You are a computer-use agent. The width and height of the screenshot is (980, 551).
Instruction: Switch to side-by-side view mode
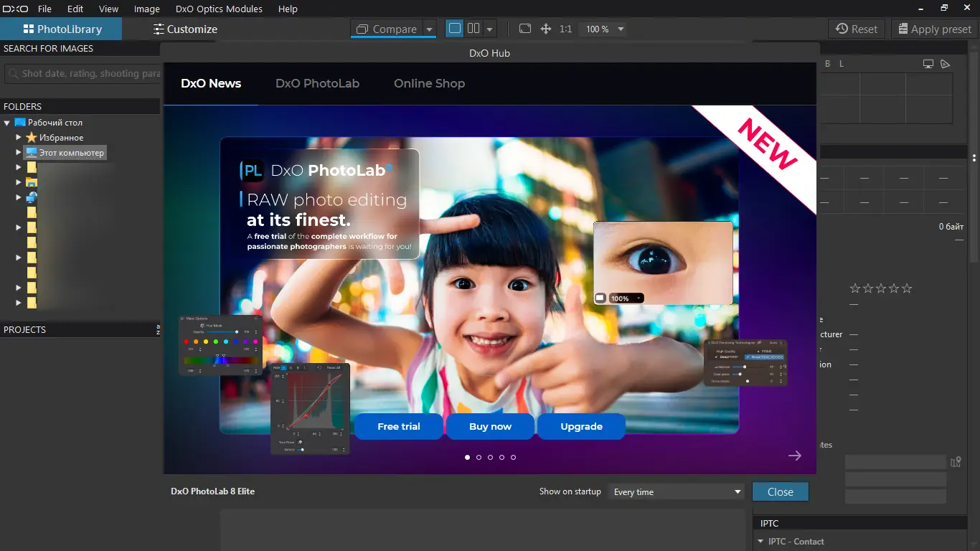[473, 29]
